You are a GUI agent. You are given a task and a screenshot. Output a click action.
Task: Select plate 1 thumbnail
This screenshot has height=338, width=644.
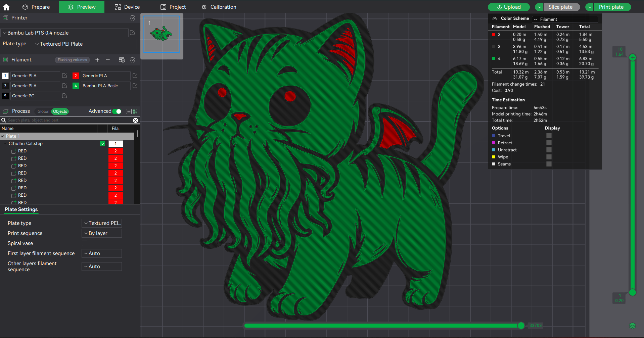(162, 35)
